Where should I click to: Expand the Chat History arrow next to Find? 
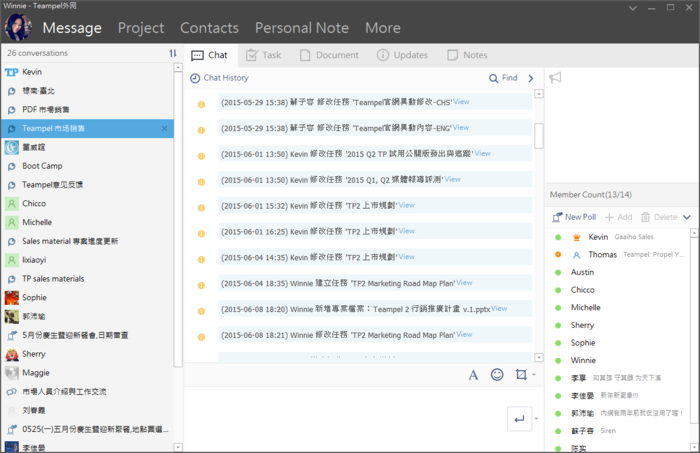(531, 78)
